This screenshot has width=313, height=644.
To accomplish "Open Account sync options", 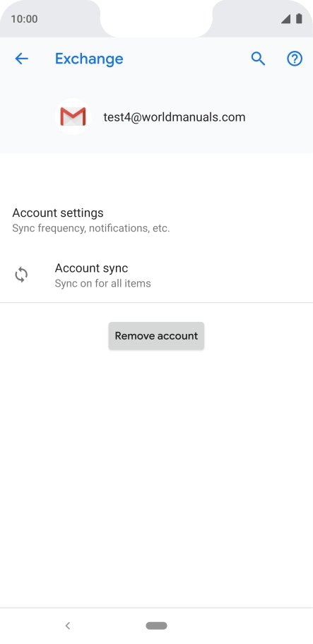I will (x=157, y=275).
